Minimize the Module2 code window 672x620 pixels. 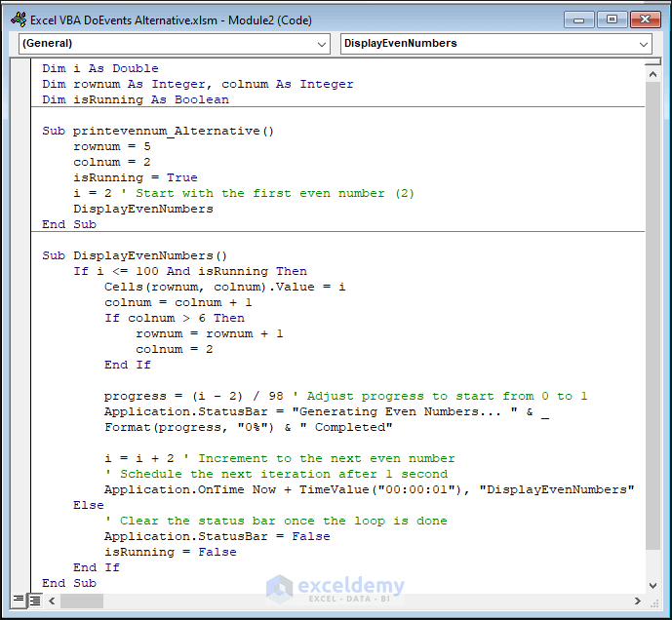pos(578,19)
